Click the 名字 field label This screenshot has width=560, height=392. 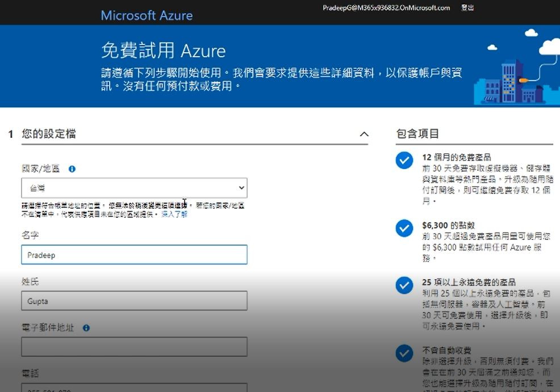click(x=30, y=235)
